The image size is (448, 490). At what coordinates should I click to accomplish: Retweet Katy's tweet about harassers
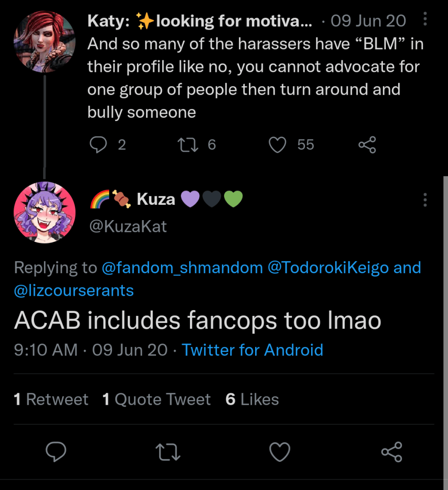coord(186,145)
